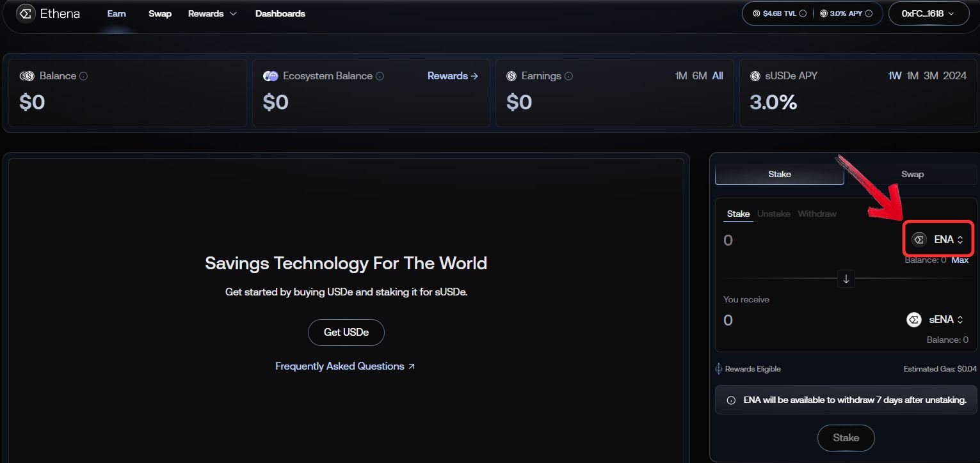The height and width of the screenshot is (463, 980).
Task: Open the Frequently Asked Questions link
Action: point(345,366)
